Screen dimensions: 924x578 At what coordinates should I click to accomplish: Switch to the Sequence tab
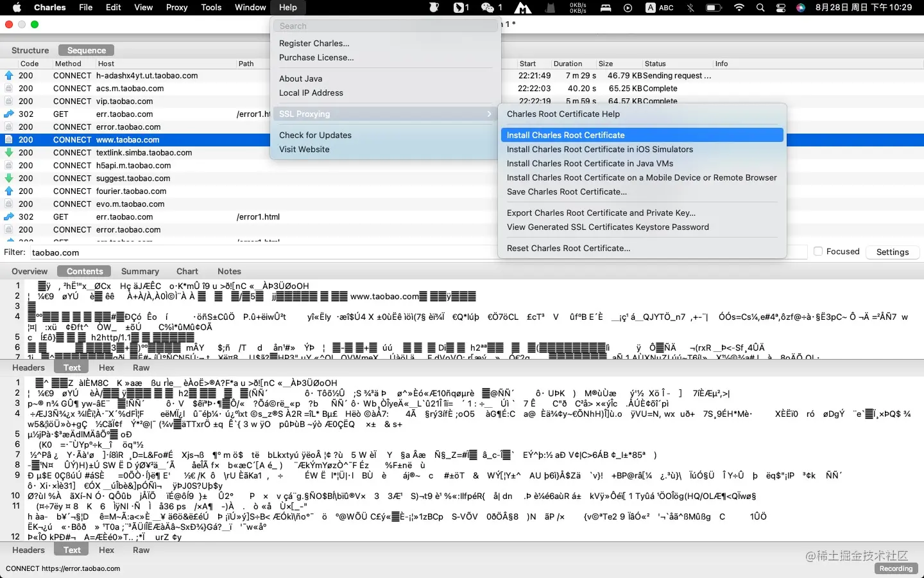(x=87, y=50)
